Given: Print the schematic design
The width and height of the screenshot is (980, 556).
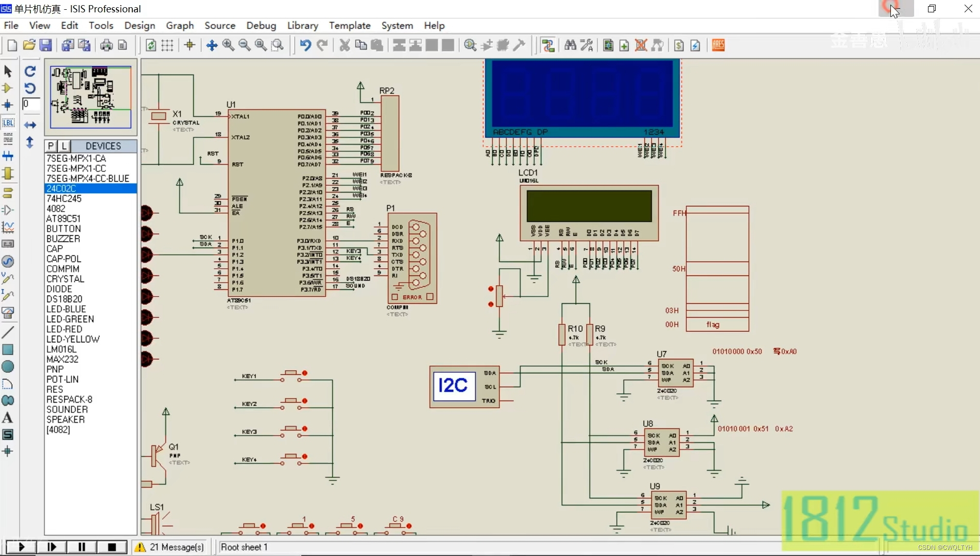Looking at the screenshot, I should click(106, 45).
